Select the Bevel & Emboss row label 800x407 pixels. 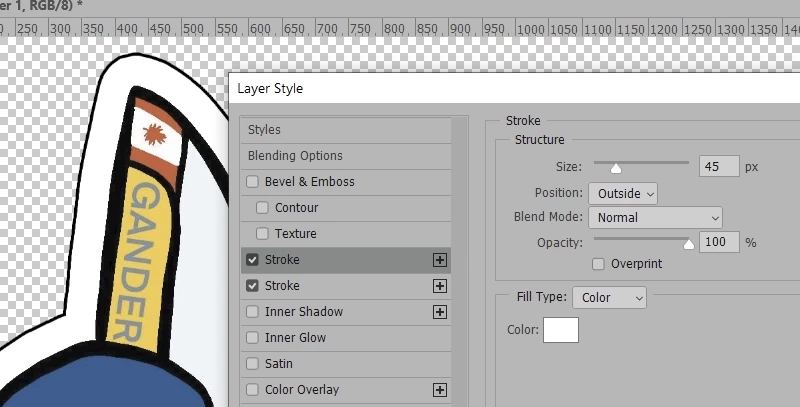[x=309, y=182]
